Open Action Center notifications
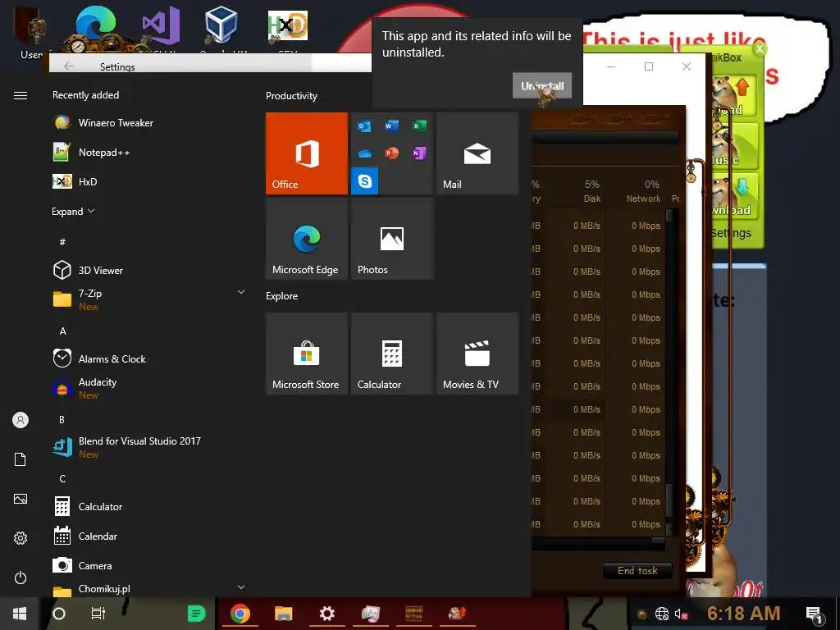 (815, 614)
